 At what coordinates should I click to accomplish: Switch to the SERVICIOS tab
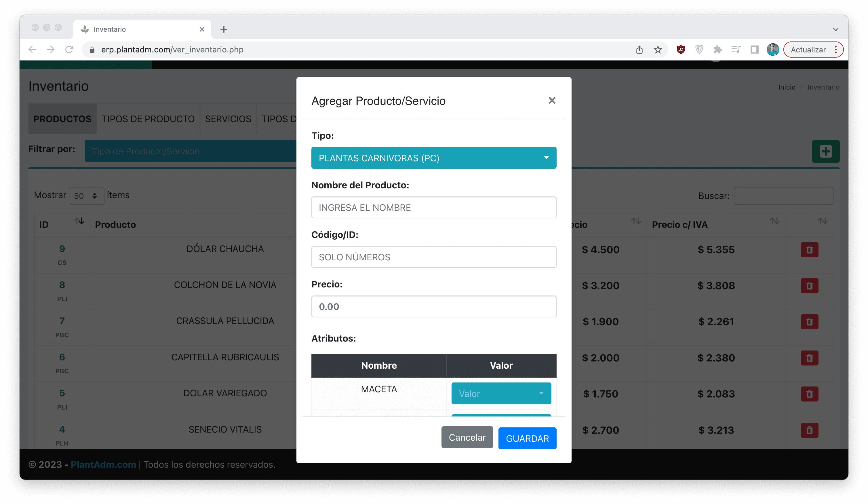point(228,119)
